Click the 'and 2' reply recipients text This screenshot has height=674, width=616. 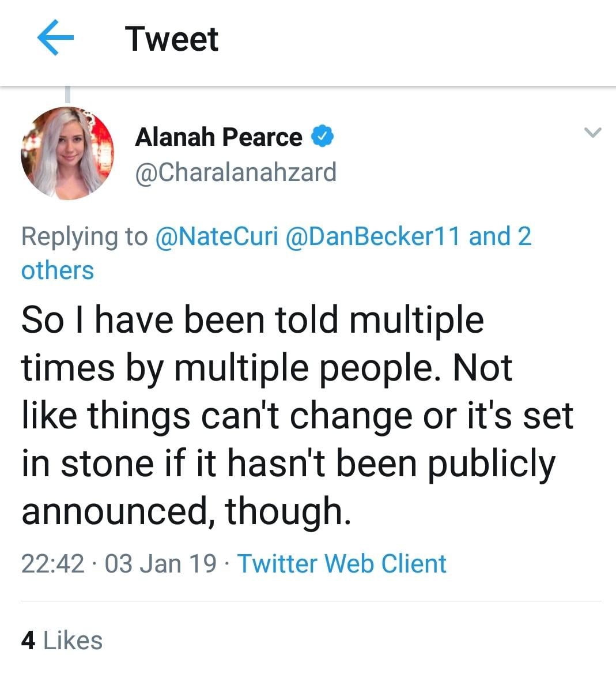500,236
